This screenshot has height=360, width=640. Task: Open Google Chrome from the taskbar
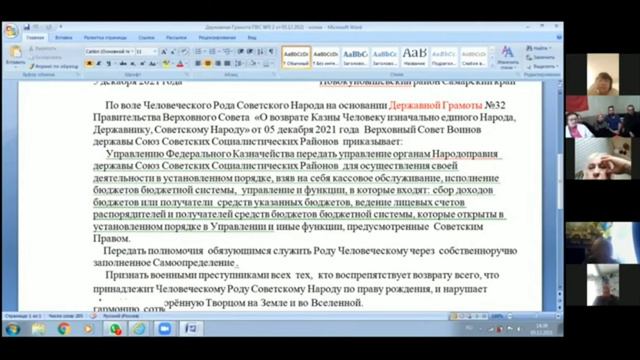(64, 329)
